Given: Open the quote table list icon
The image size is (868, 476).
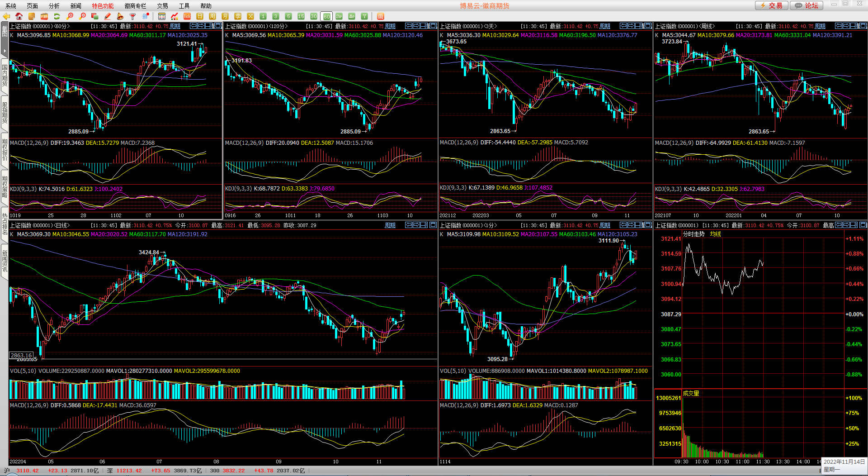Looking at the screenshot, I should click(162, 16).
